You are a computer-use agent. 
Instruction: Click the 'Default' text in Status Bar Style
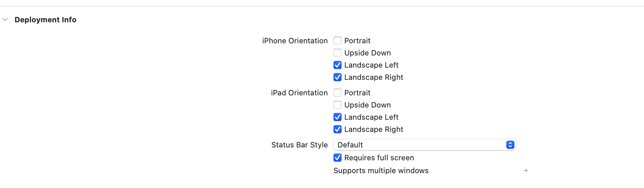click(350, 145)
